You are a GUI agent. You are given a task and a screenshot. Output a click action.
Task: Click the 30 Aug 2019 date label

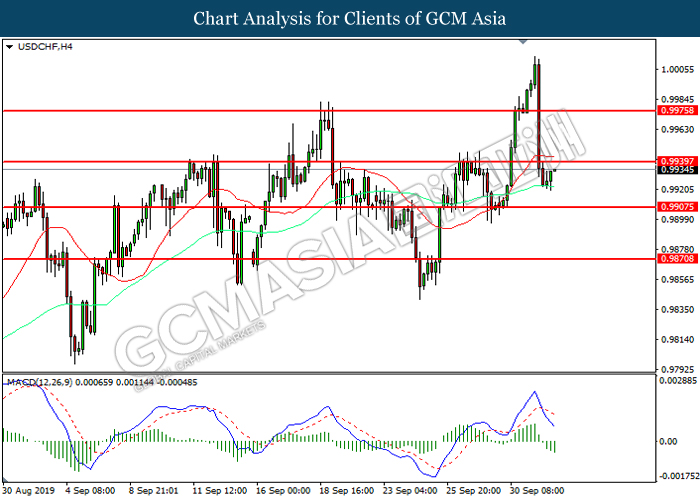29,491
